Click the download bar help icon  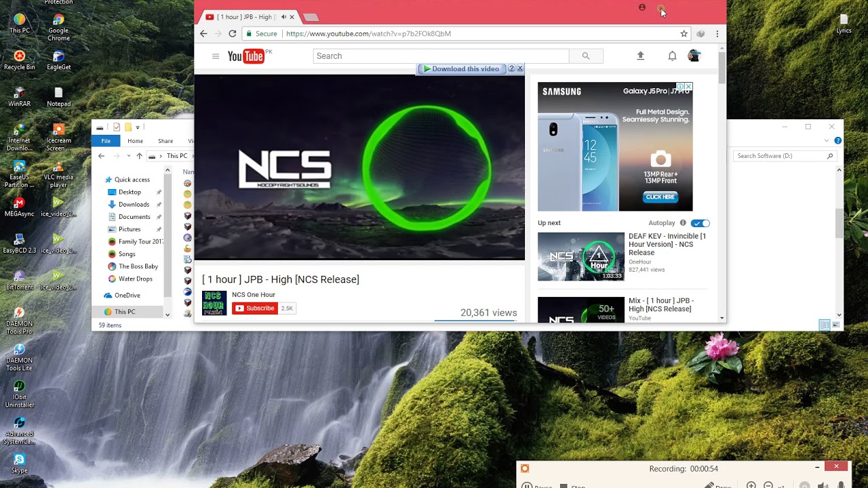(x=512, y=68)
